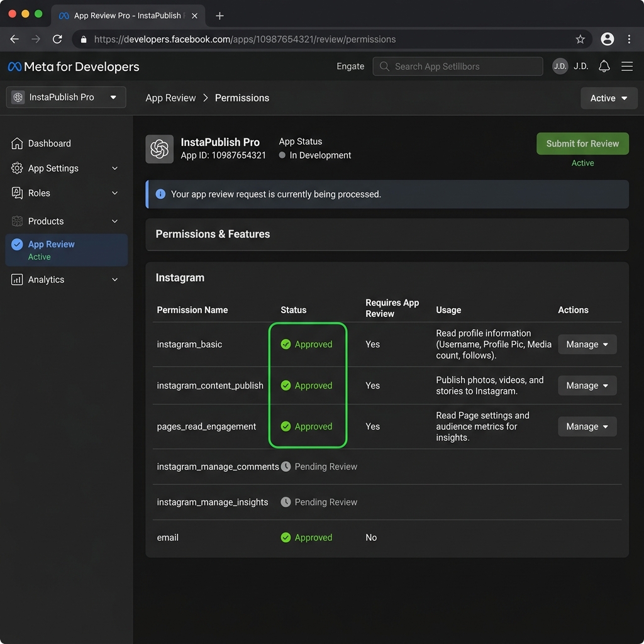Open the hamburger menu icon
This screenshot has height=644, width=644.
(x=627, y=66)
